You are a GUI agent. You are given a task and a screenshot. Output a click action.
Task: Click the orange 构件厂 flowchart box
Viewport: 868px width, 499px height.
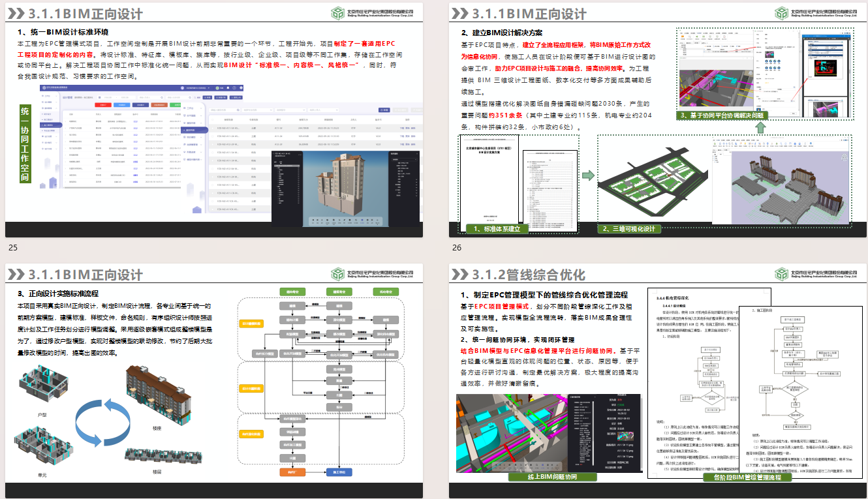pos(292,472)
